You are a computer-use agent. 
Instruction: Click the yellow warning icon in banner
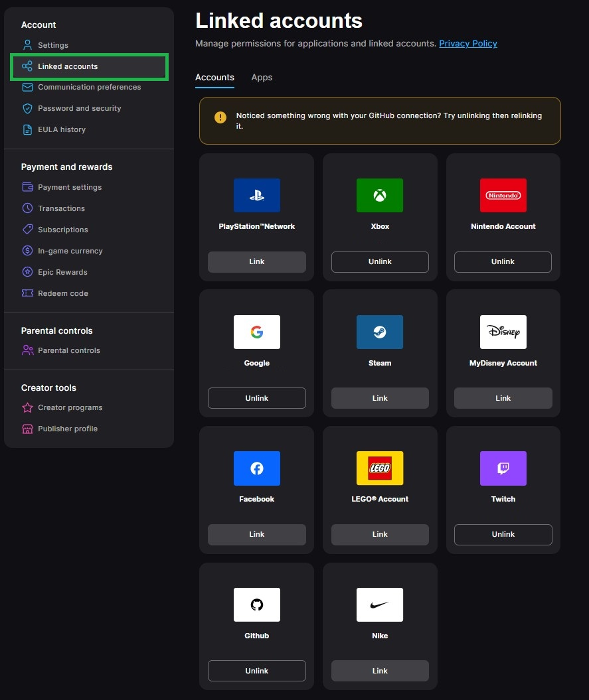(x=220, y=117)
